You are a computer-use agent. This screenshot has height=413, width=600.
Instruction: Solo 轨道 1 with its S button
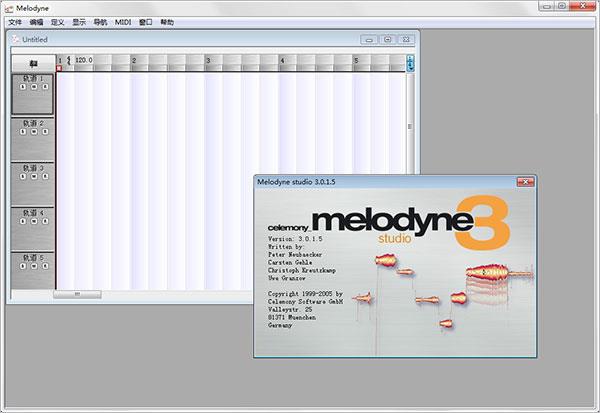coord(23,87)
